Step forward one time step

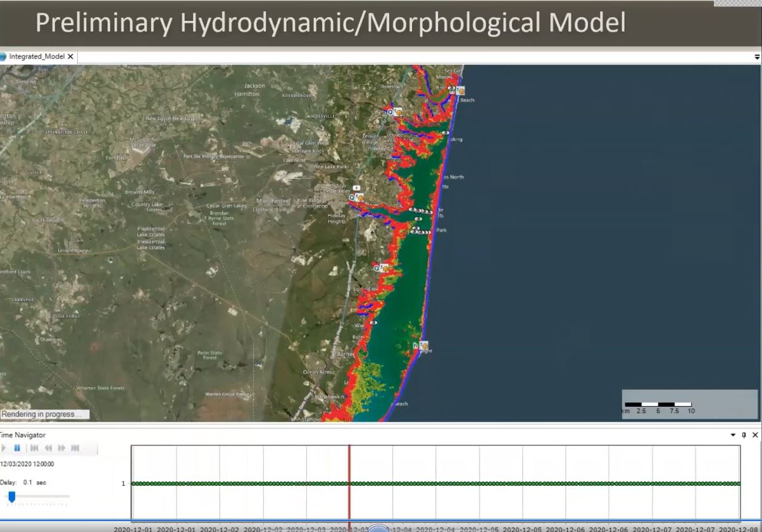click(62, 448)
